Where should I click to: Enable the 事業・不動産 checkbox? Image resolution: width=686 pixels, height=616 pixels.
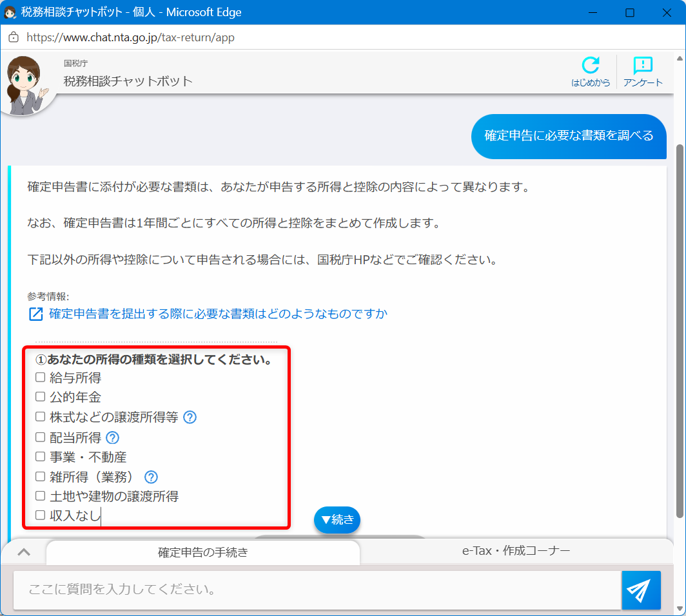click(x=40, y=456)
